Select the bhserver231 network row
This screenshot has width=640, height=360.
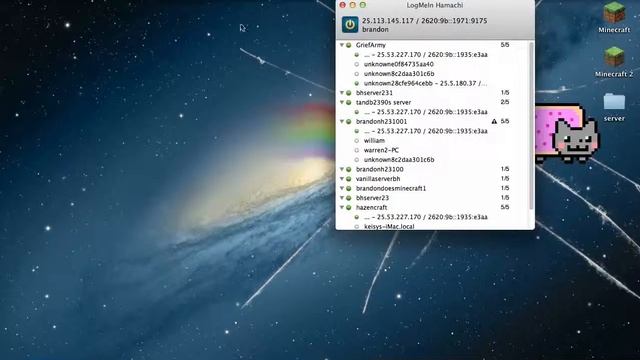pos(433,93)
